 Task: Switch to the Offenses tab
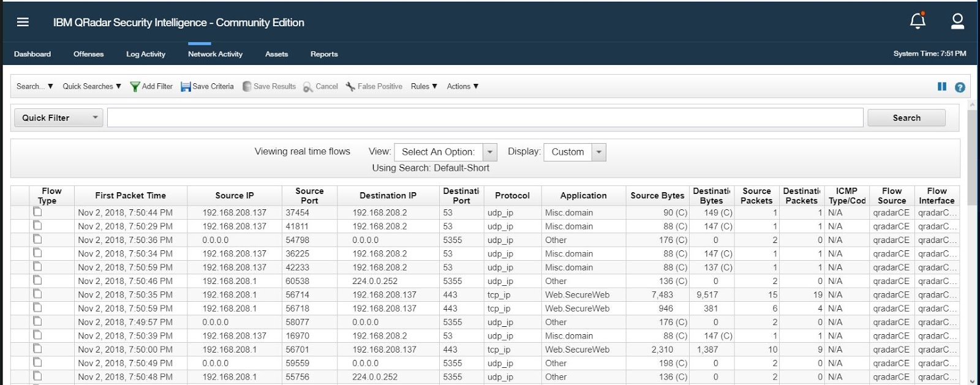click(89, 54)
